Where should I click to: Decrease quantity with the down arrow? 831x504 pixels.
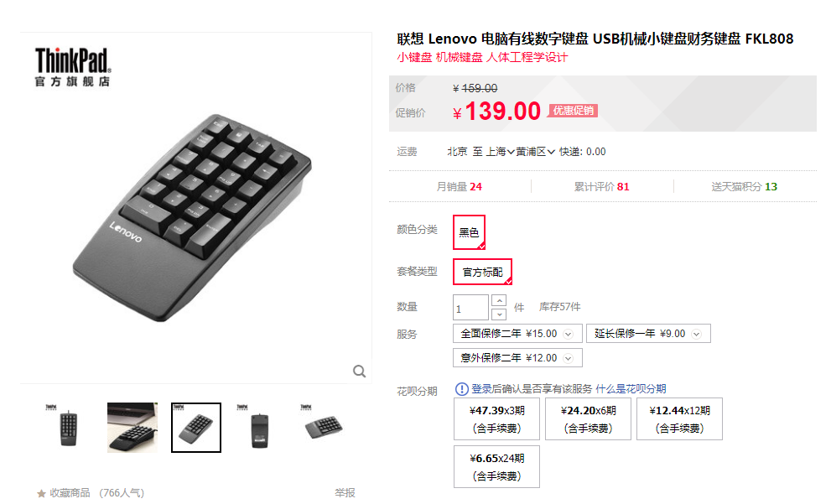pos(499,314)
